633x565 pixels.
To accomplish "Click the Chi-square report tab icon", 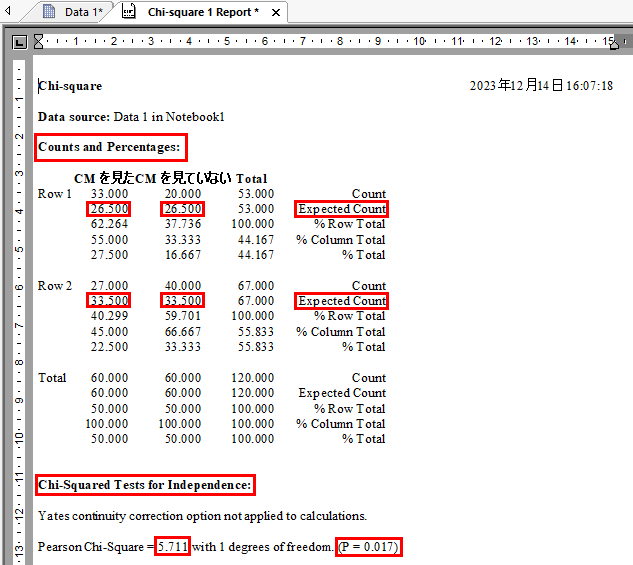I will (x=128, y=12).
